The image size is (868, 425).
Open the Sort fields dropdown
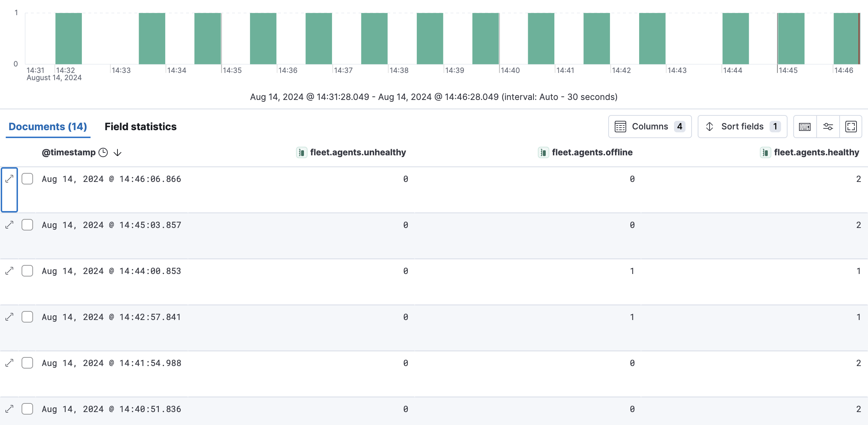(x=742, y=127)
